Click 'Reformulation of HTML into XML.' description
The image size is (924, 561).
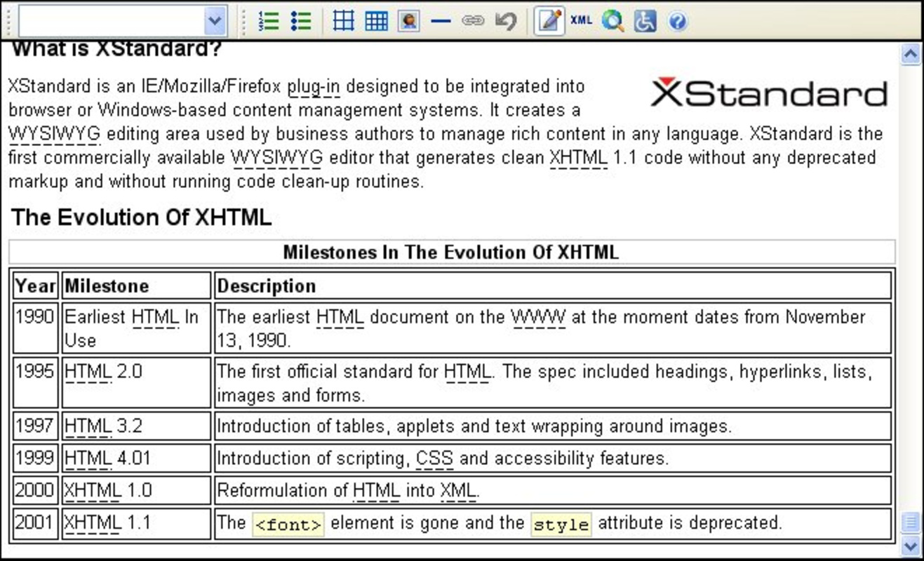click(553, 491)
